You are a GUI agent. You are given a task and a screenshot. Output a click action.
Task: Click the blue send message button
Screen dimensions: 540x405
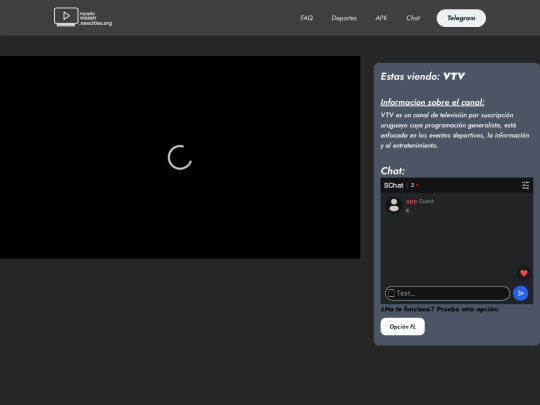point(520,293)
